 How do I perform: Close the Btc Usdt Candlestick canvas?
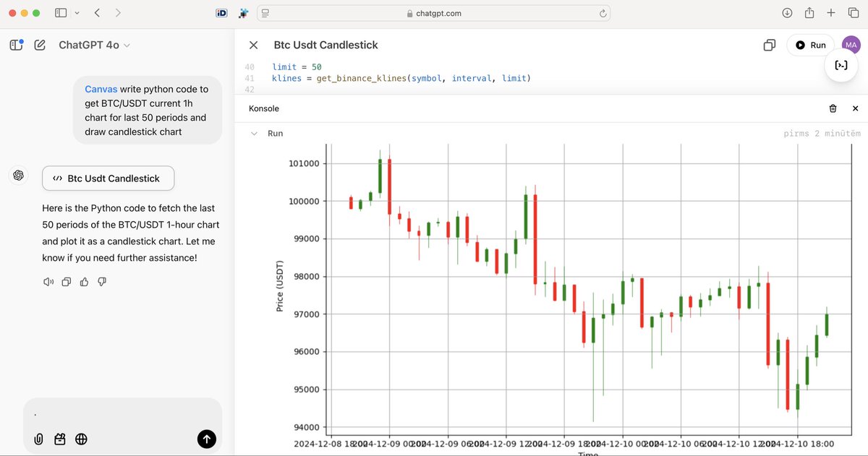tap(253, 45)
